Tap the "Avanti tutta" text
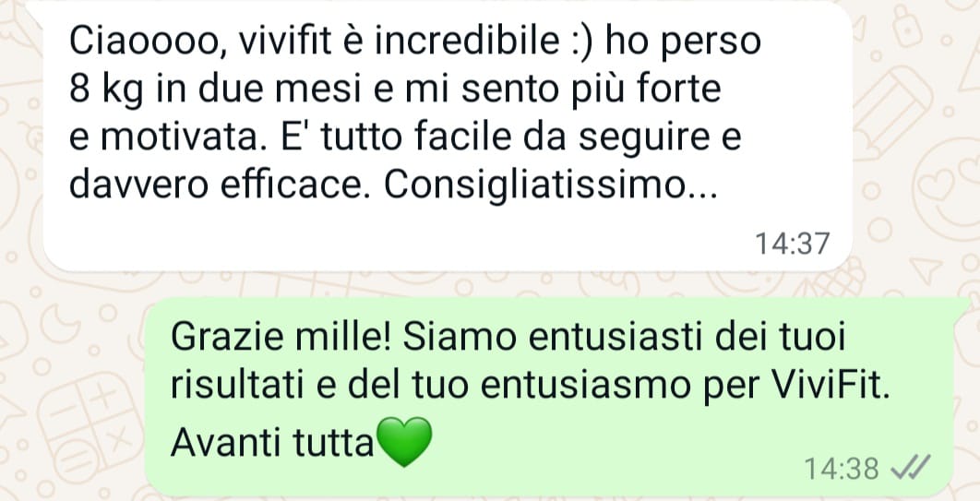The height and width of the screenshot is (501, 980). [x=272, y=442]
